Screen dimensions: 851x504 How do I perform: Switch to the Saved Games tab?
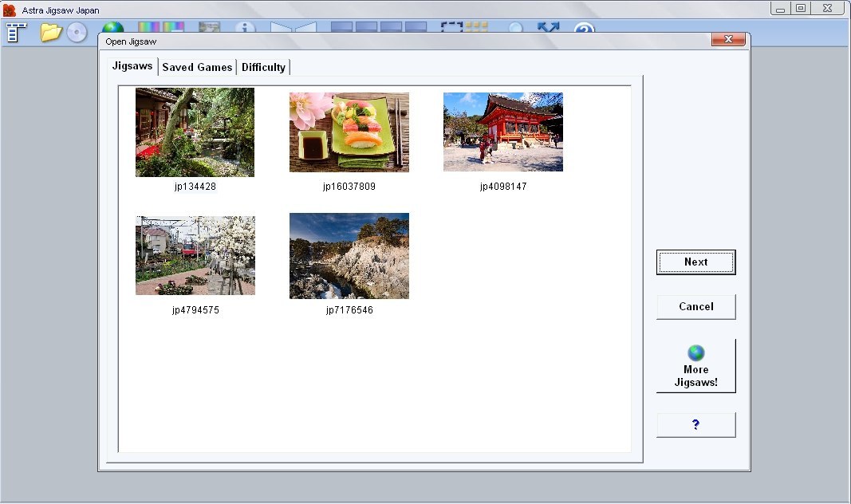click(x=197, y=67)
